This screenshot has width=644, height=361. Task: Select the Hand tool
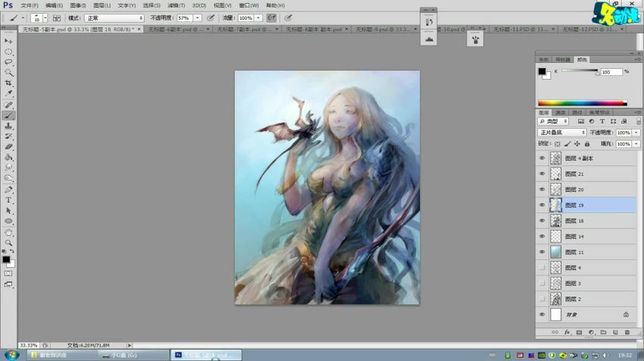click(8, 233)
